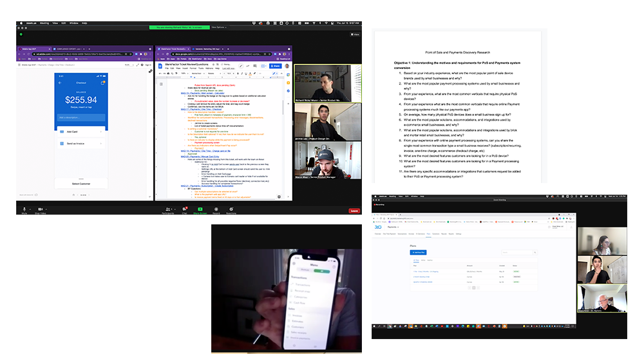
Task: Click the Point of Sale and Payments Discovery Research title
Action: pyautogui.click(x=457, y=53)
